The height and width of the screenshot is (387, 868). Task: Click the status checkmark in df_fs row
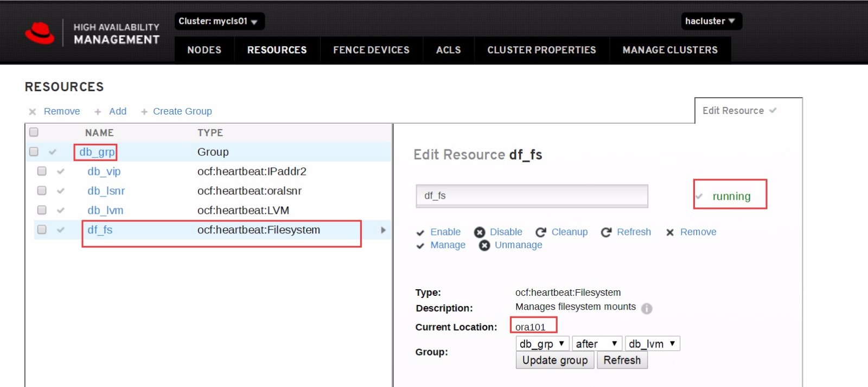coord(61,230)
